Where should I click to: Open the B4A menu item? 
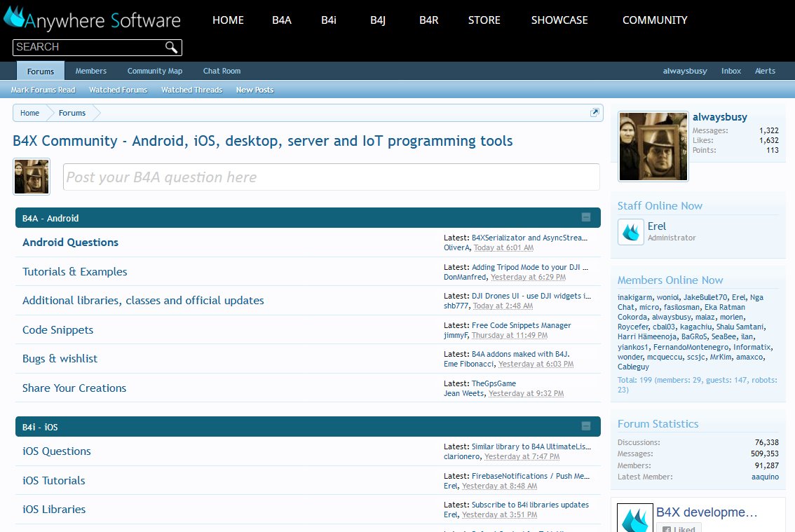[282, 20]
